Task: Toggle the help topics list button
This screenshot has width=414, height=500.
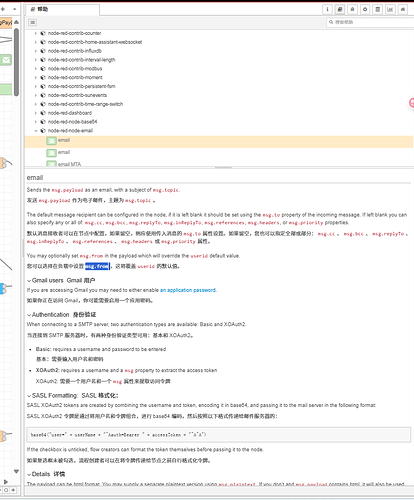Action: tap(32, 22)
